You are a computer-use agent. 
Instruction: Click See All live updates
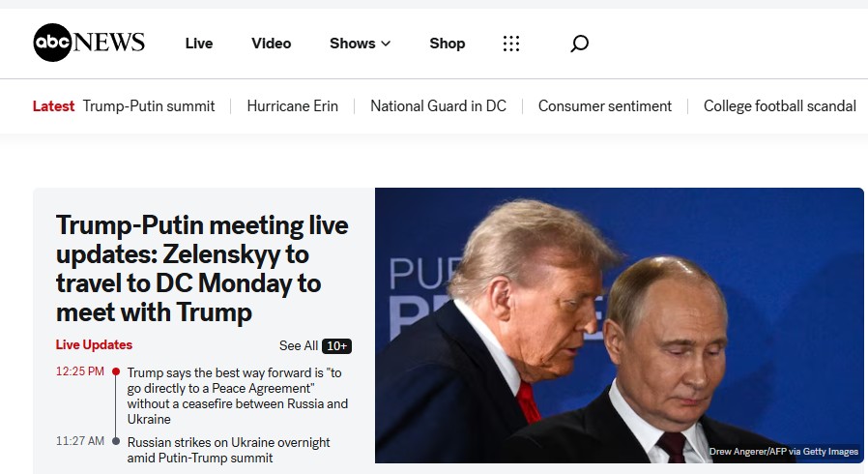(298, 346)
